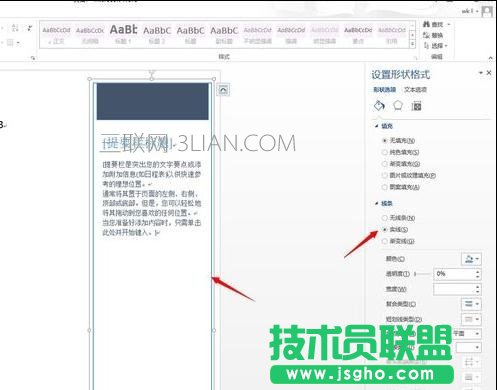497x390 pixels.
Task: Open the Compound type dropdown
Action: point(471,304)
